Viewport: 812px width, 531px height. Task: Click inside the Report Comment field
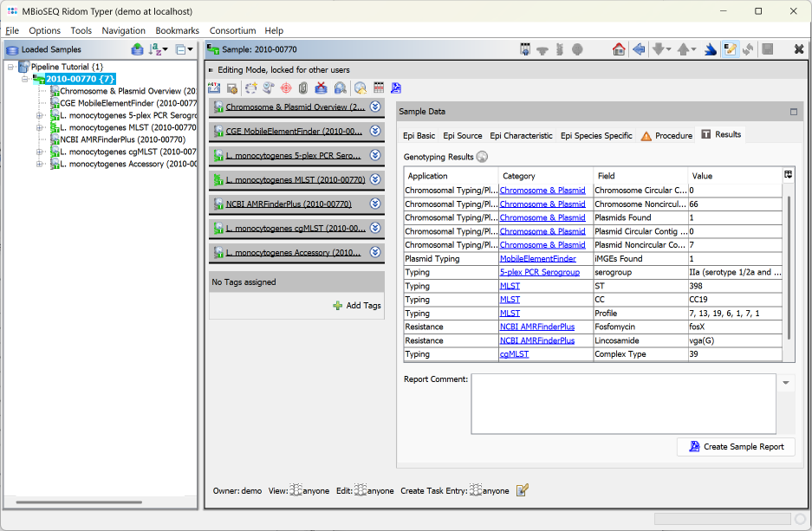click(x=624, y=403)
